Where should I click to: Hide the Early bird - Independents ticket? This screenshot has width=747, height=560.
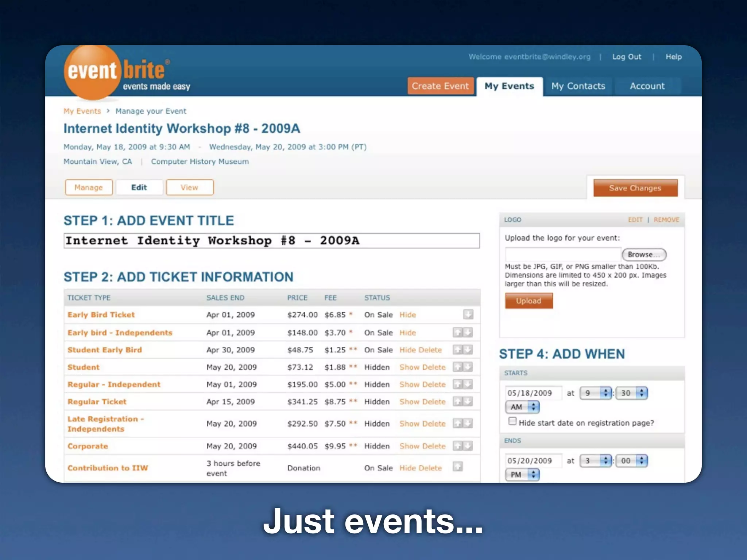pos(407,332)
